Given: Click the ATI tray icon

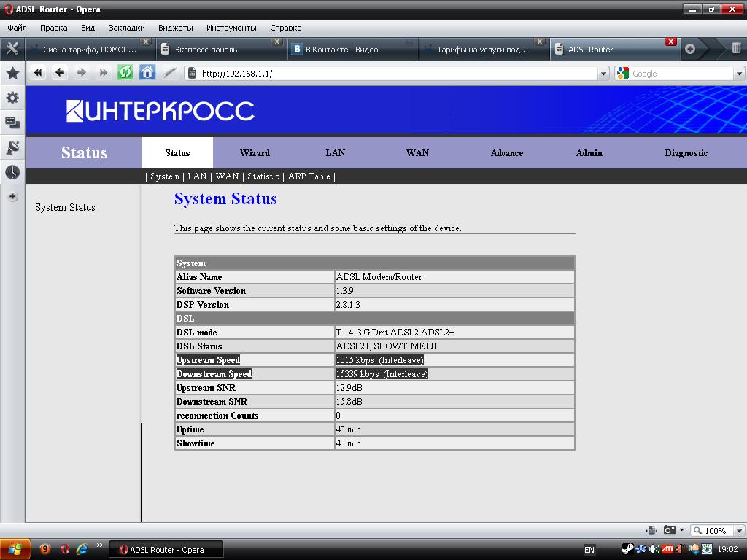Looking at the screenshot, I should click(667, 549).
